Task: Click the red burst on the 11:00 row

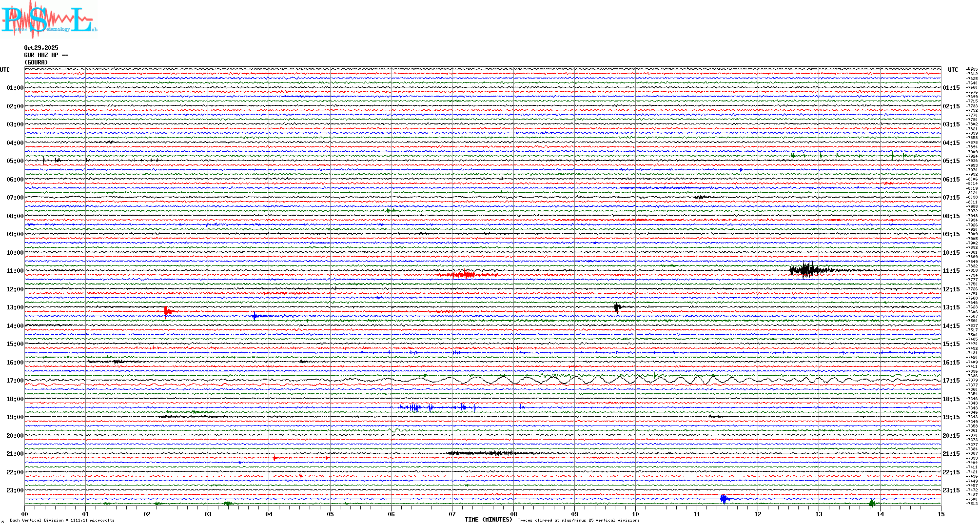Action: pyautogui.click(x=463, y=275)
